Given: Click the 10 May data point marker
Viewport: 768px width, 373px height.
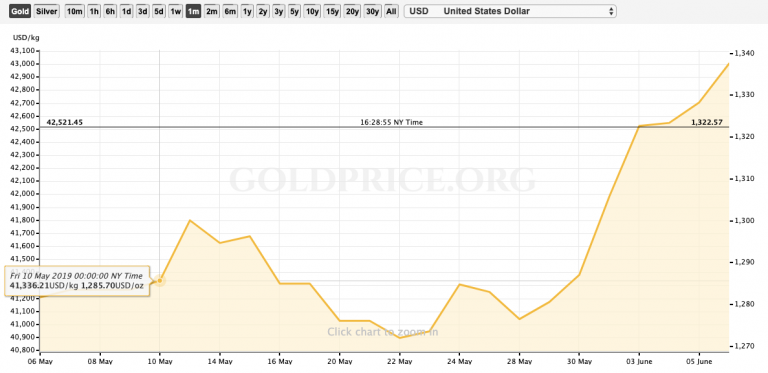Looking at the screenshot, I should (160, 281).
